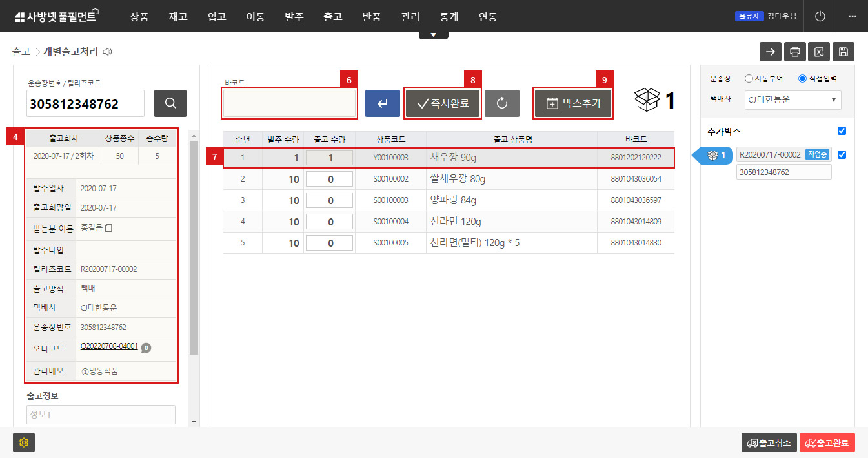Open the 택배사 courier dropdown
This screenshot has width=868, height=458.
[x=792, y=99]
